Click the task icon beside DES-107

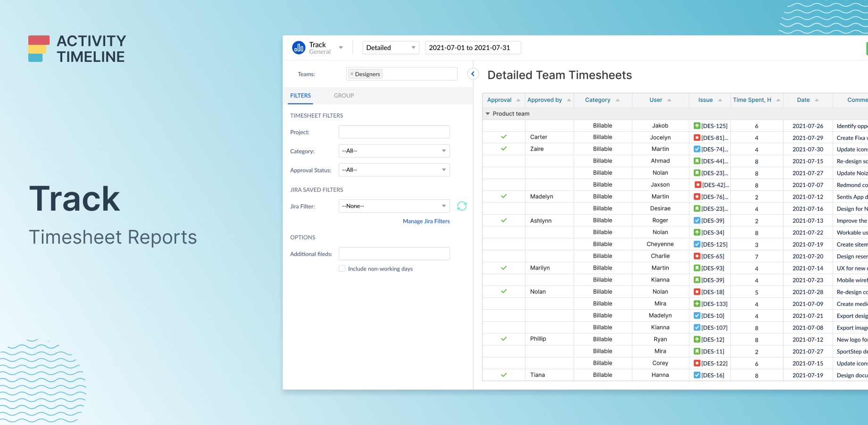(697, 327)
